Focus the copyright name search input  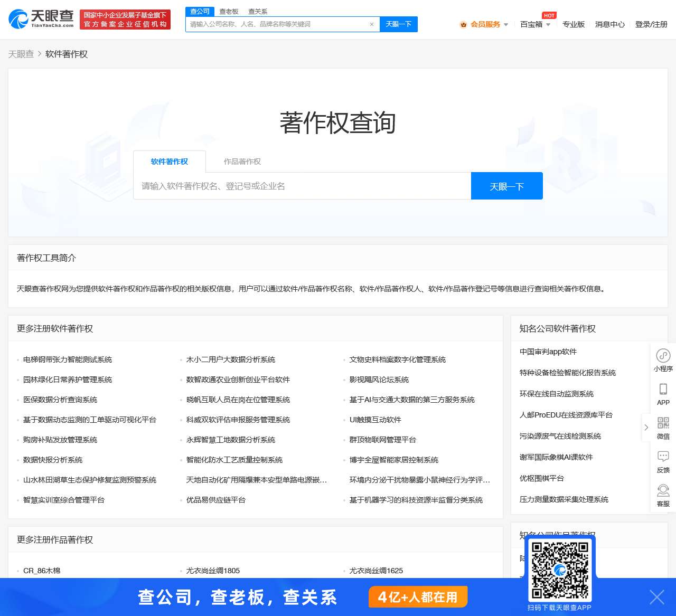coord(302,186)
